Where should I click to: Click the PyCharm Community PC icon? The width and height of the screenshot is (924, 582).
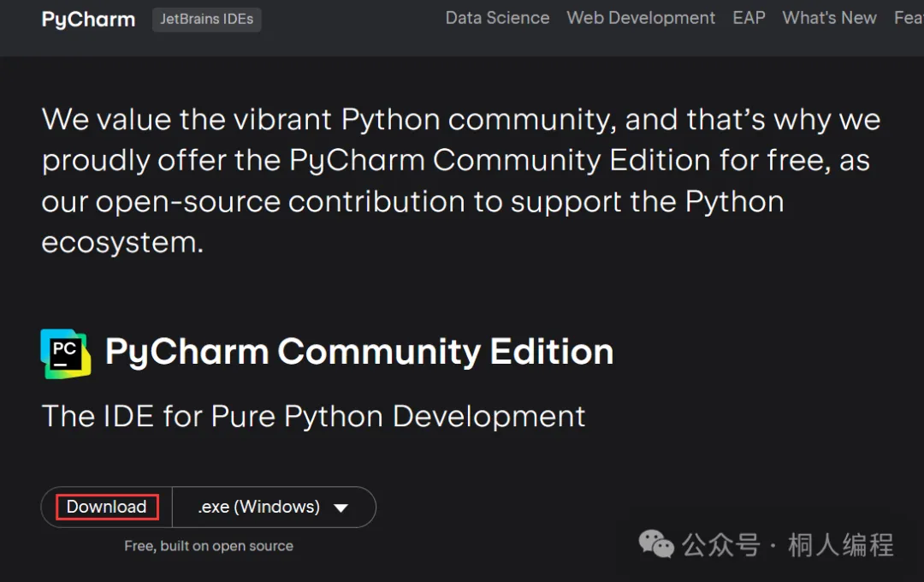65,353
